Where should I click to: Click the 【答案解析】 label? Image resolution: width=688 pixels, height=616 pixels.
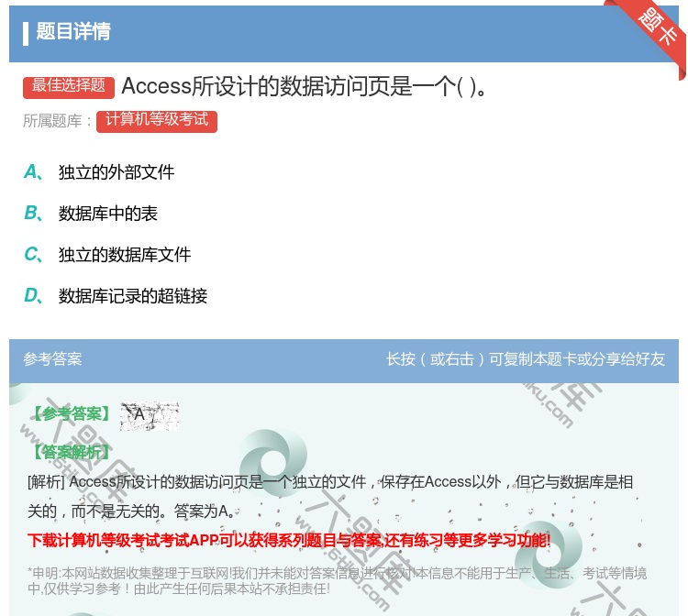[x=72, y=451]
